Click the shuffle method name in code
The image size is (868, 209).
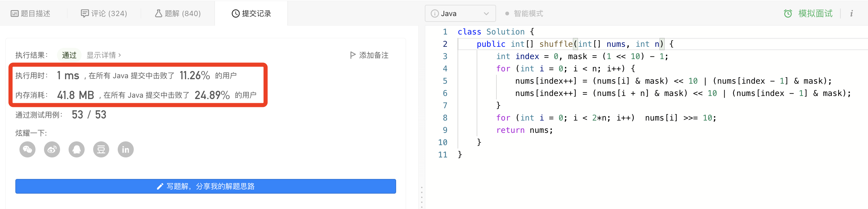coord(556,44)
